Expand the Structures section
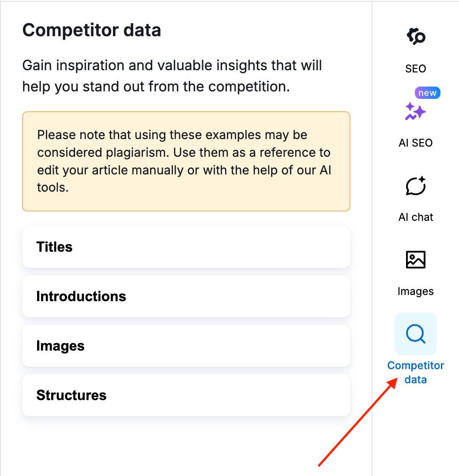Viewport: 459px width, 476px height. tap(186, 395)
